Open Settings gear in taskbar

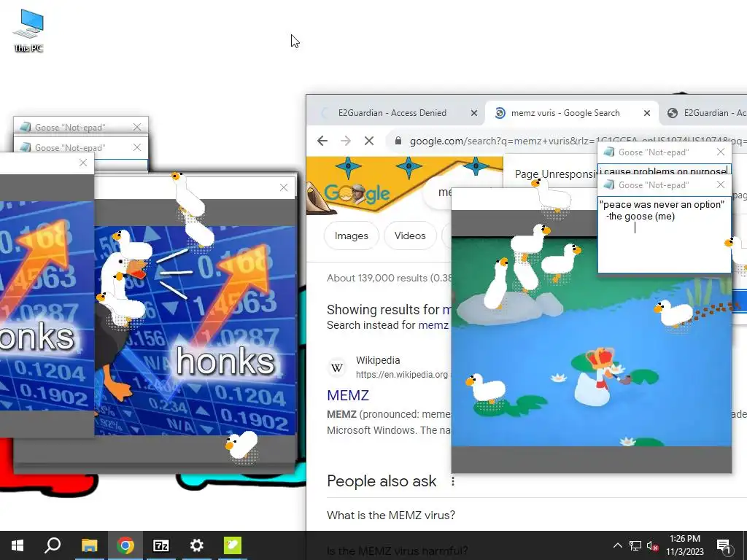point(197,545)
